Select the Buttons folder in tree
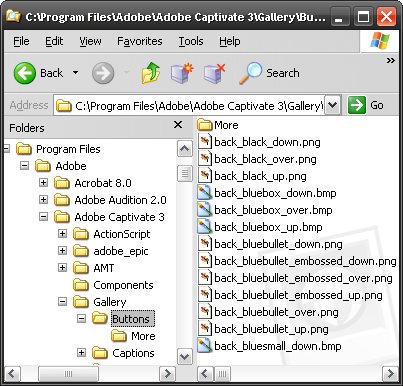The image size is (403, 386). [133, 319]
